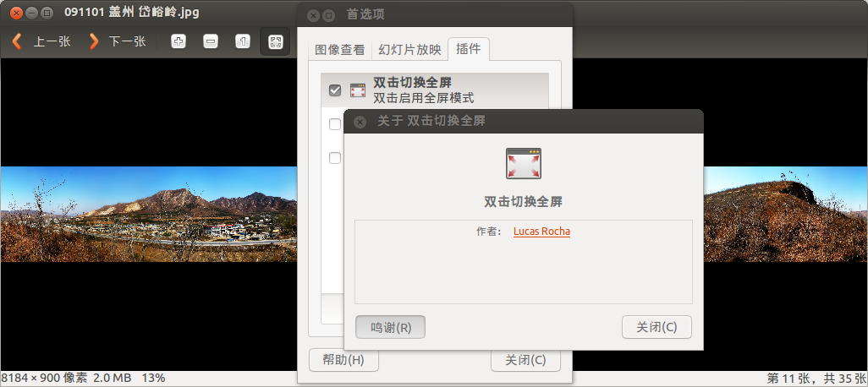
Task: Click 关闭(C) in the preferences dialog
Action: point(525,361)
